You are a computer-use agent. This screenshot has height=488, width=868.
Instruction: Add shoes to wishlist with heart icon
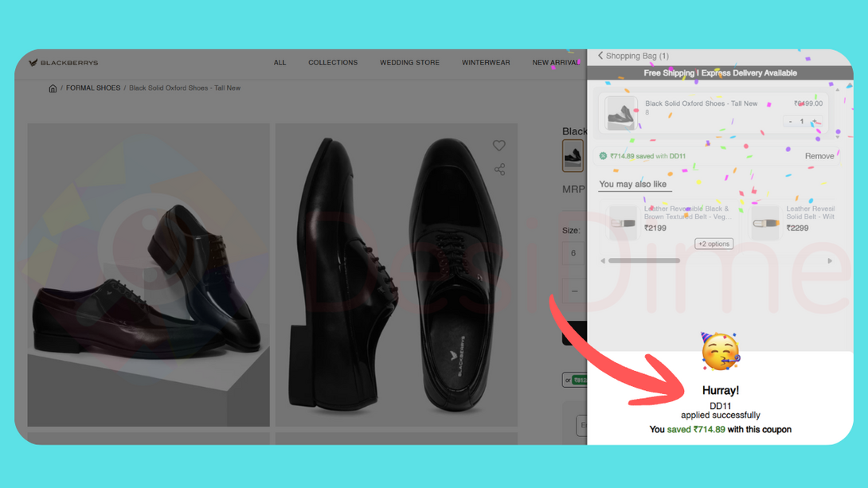click(x=499, y=146)
